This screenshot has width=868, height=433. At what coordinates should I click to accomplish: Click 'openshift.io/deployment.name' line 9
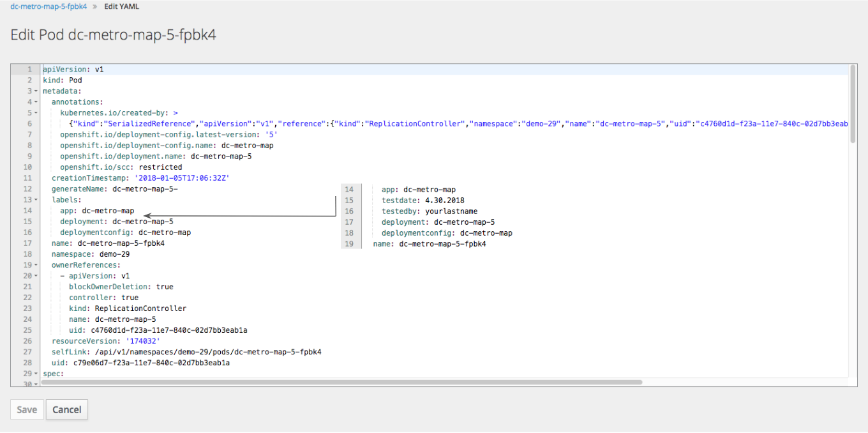tap(156, 156)
